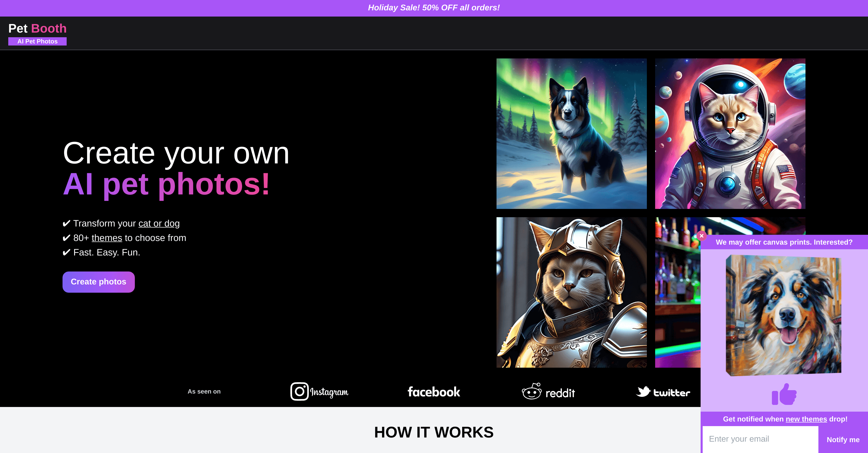The width and height of the screenshot is (868, 453).
Task: Select the astronaut cat image
Action: 730,134
